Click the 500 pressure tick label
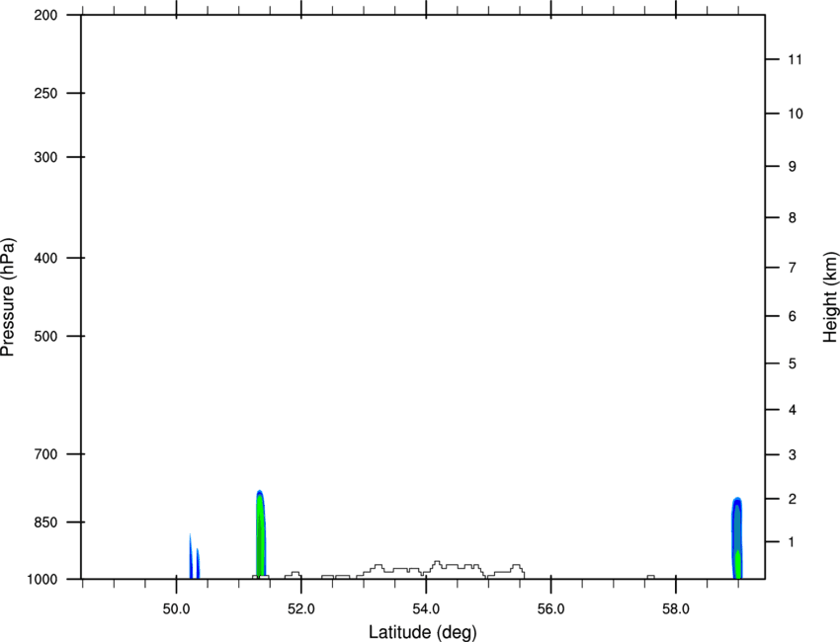 pyautogui.click(x=45, y=336)
